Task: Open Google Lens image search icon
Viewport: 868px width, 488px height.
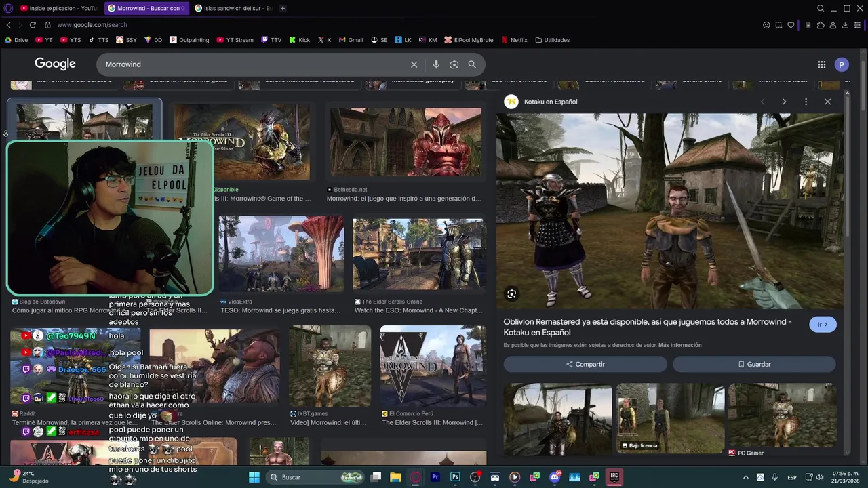Action: [454, 64]
